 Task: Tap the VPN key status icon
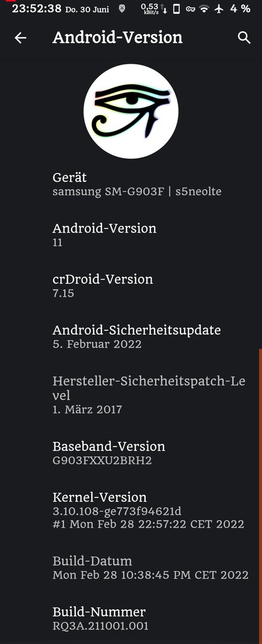pyautogui.click(x=190, y=8)
